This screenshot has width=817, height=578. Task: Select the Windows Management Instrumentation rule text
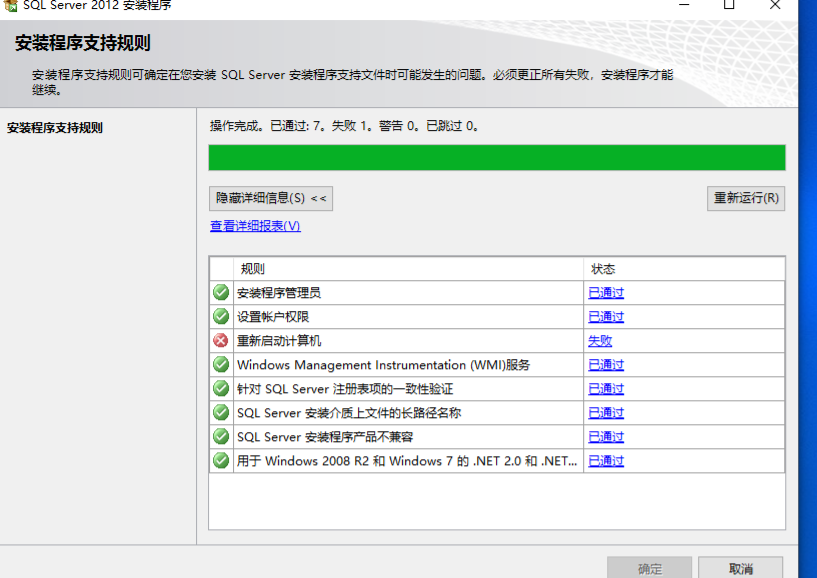click(383, 365)
